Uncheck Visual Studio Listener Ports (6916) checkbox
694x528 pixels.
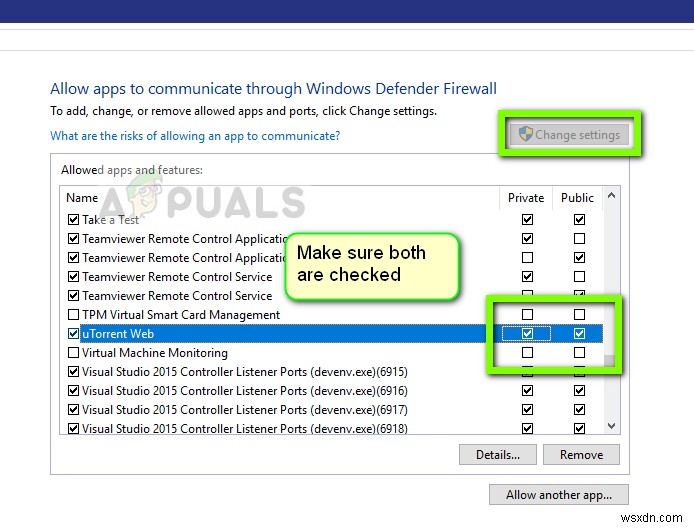click(73, 391)
